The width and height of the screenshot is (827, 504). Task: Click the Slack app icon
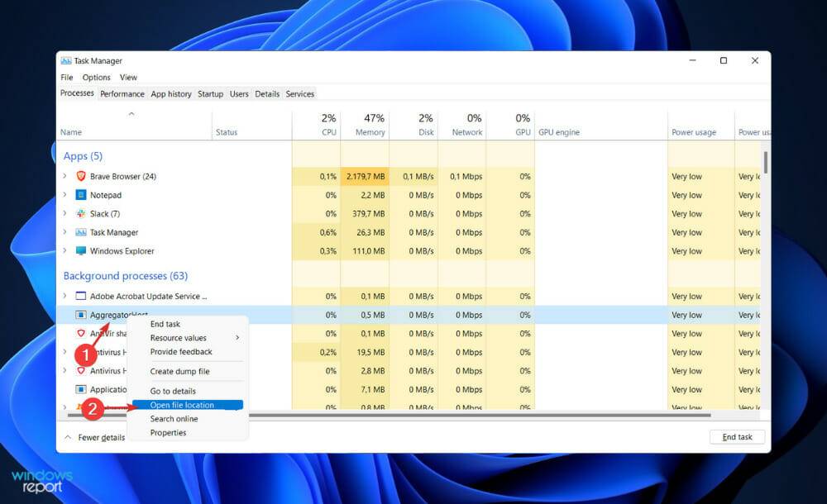79,213
